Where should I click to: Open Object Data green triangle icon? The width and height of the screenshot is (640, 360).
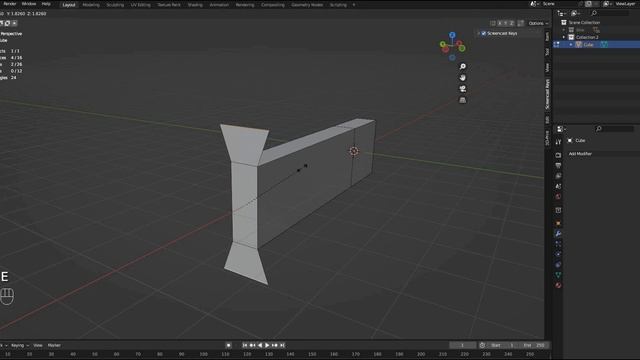pos(558,275)
